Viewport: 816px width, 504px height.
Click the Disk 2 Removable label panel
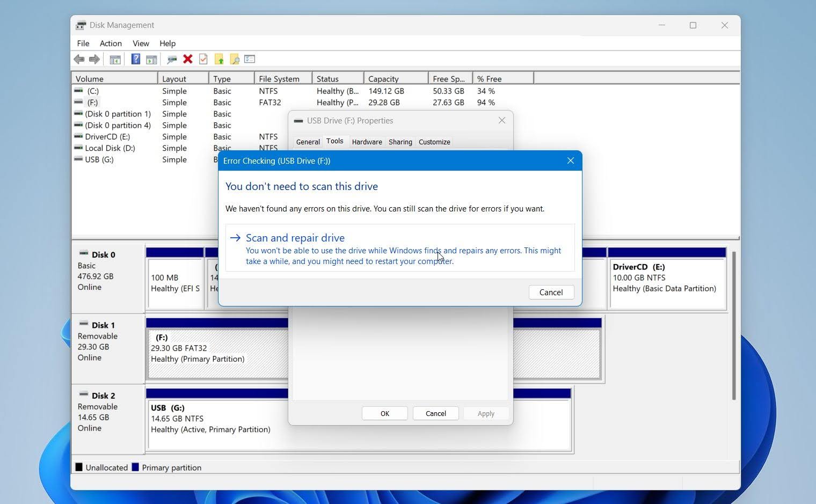(x=108, y=419)
